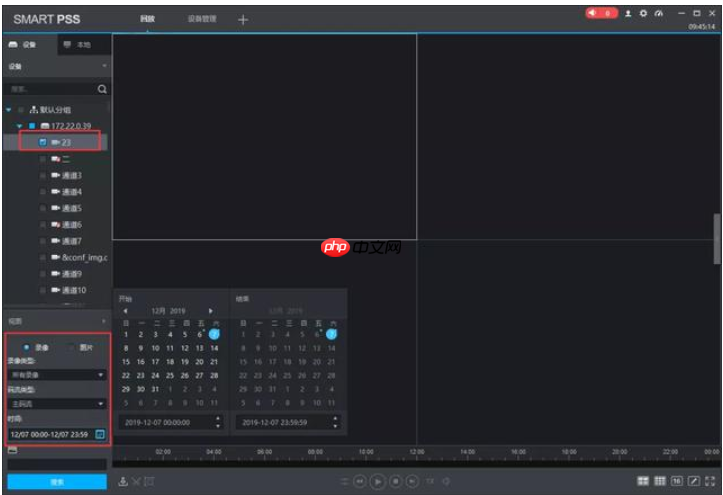Collapse the device panel header arrow
The height and width of the screenshot is (495, 723).
click(104, 66)
